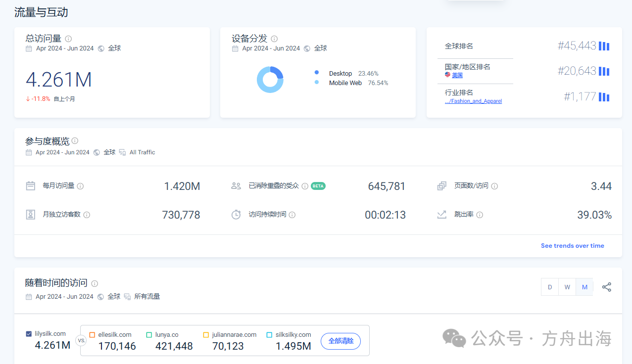This screenshot has width=632, height=364.
Task: Click the 全部清除 button
Action: coord(340,341)
